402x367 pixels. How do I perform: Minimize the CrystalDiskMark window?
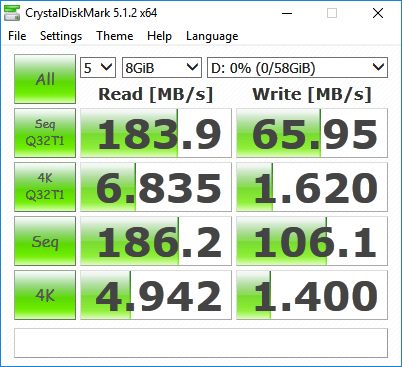[x=287, y=13]
